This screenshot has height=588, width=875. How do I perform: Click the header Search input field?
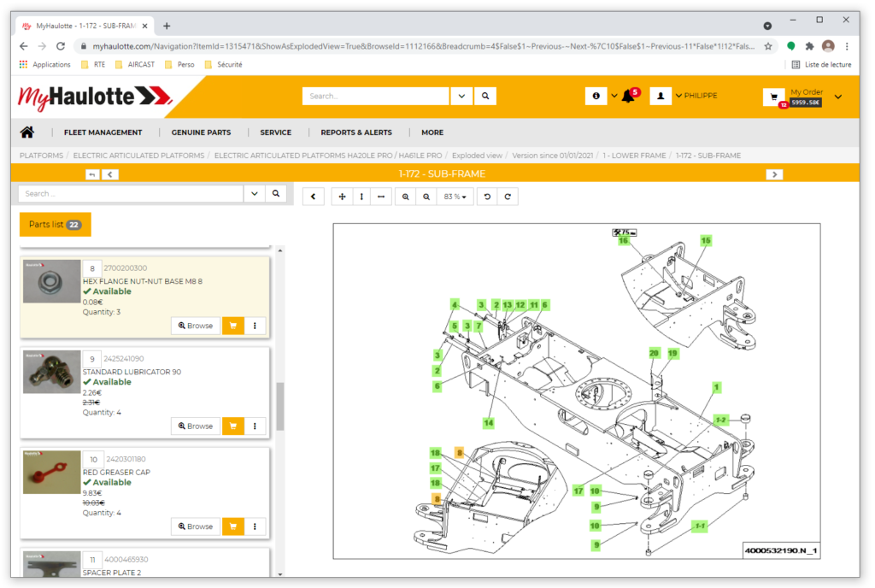click(x=376, y=96)
